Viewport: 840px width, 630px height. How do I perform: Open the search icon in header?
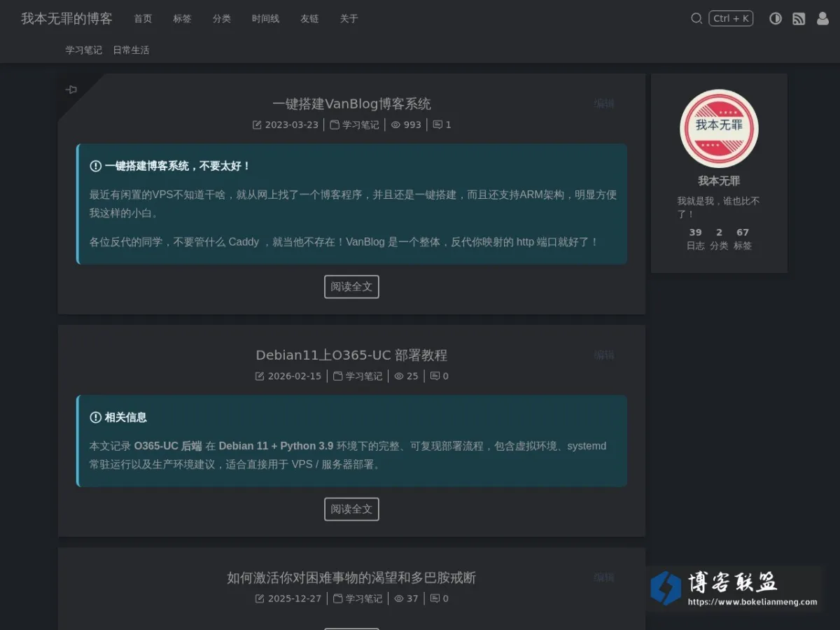[696, 19]
